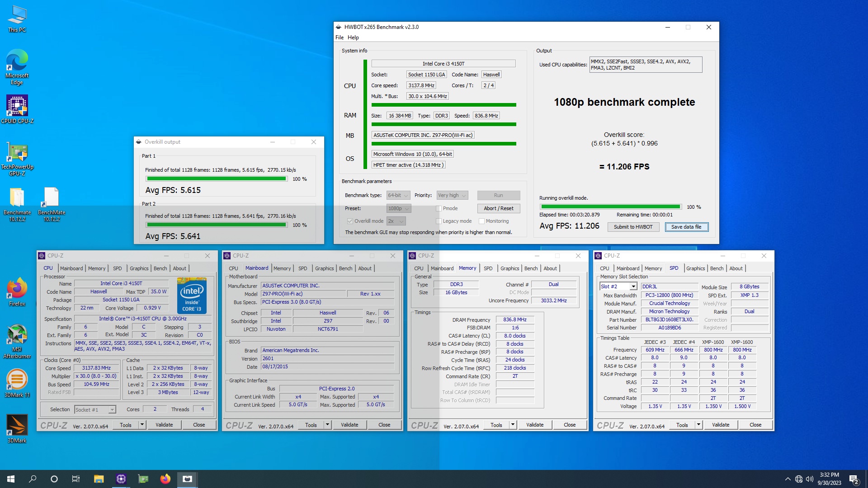Open Windows Start menu
The width and height of the screenshot is (868, 488).
tap(11, 479)
